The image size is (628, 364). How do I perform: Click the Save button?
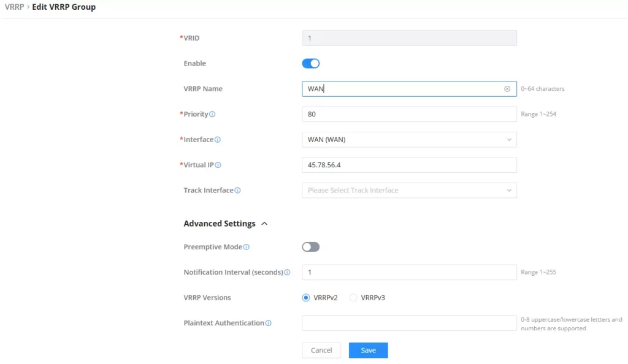369,351
